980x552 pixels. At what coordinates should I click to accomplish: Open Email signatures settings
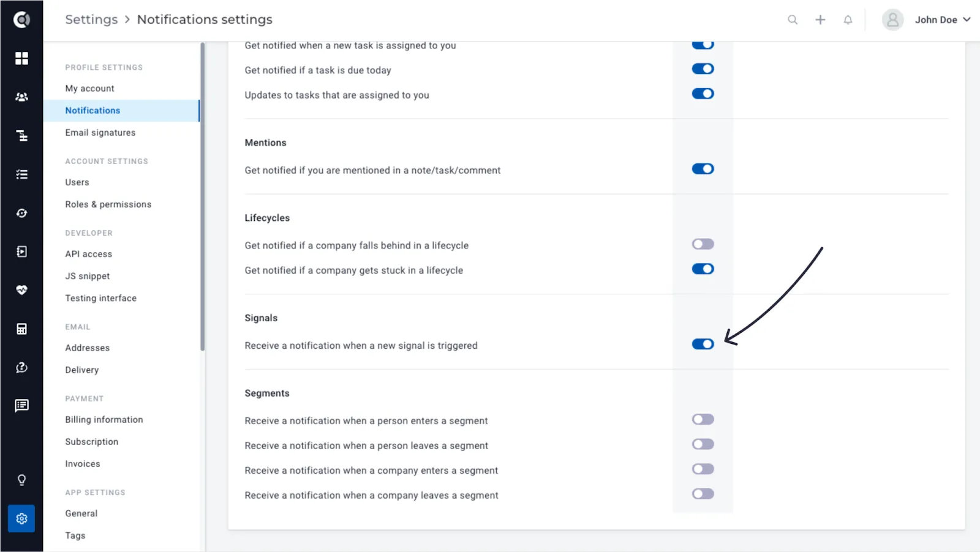(x=100, y=132)
